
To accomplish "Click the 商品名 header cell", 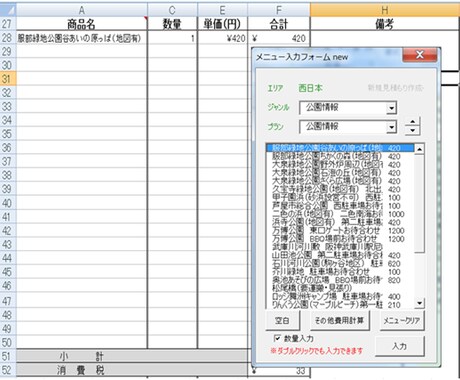I will click(82, 24).
